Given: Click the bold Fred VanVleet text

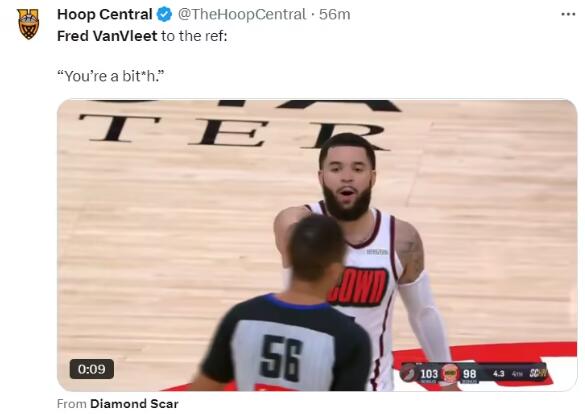Looking at the screenshot, I should (107, 36).
